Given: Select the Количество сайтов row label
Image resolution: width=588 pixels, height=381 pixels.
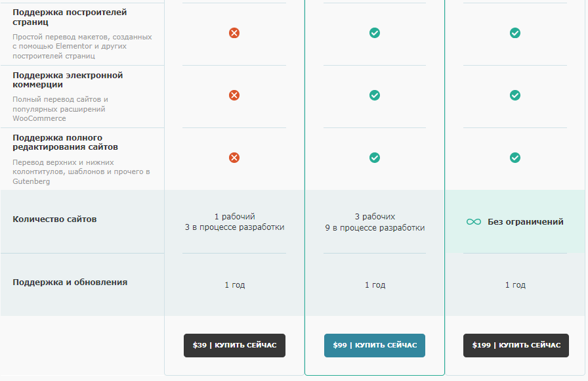Looking at the screenshot, I should coord(53,217).
